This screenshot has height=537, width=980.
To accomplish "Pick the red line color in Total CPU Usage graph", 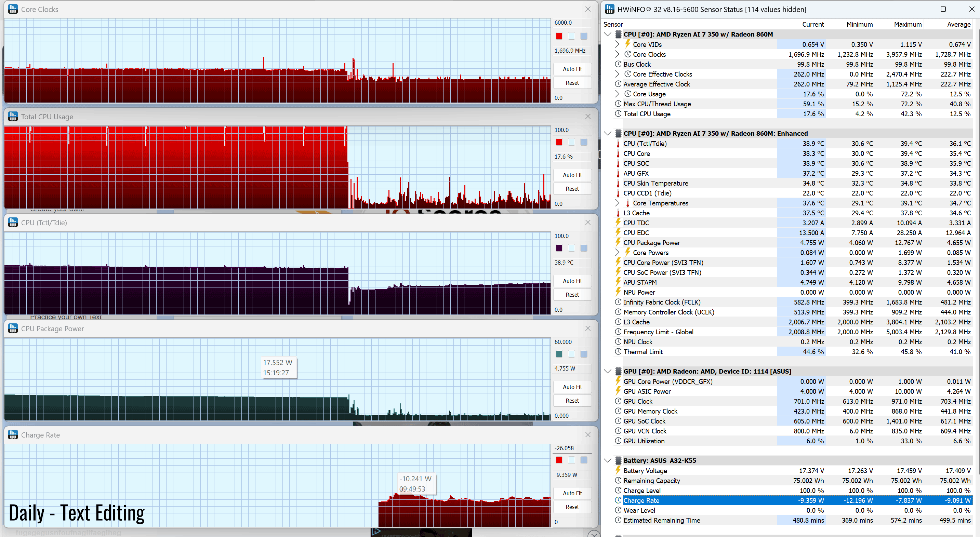I will coord(559,142).
